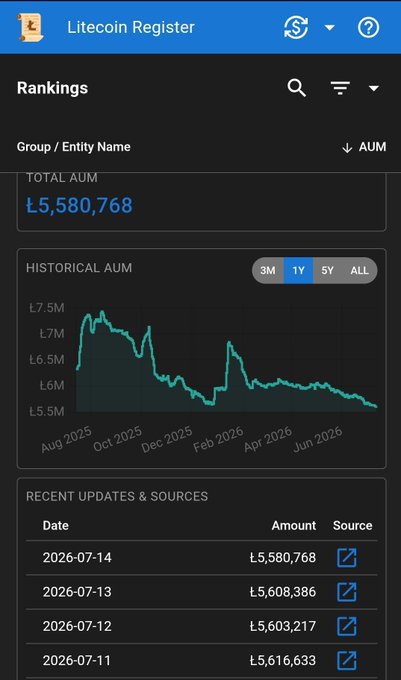Open source link for 2026-07-11

pyautogui.click(x=347, y=660)
